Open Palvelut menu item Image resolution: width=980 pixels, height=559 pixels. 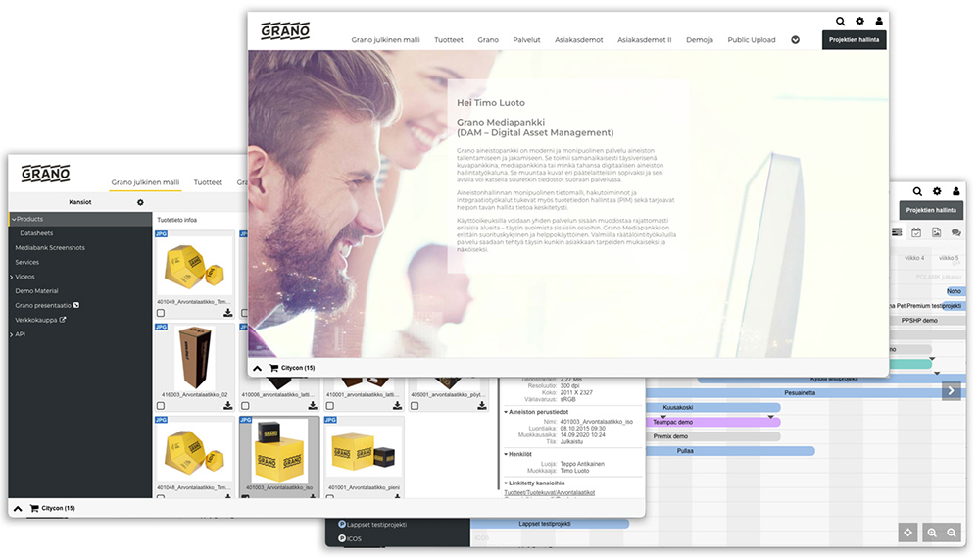coord(526,40)
